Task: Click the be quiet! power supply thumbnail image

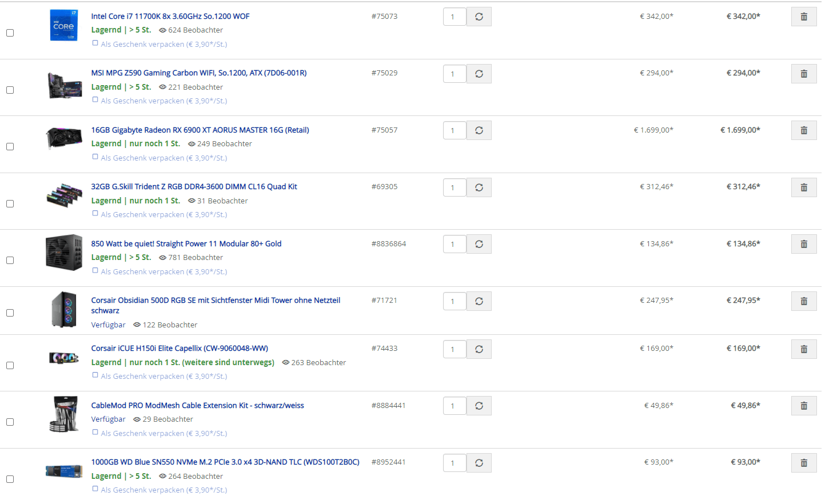Action: point(64,251)
